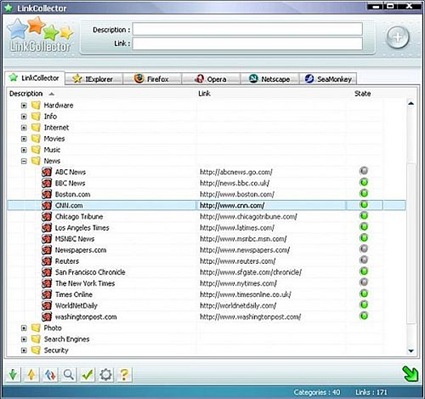
Task: Click the http://news.bbc.co.uk/ link cell
Action: 234,183
